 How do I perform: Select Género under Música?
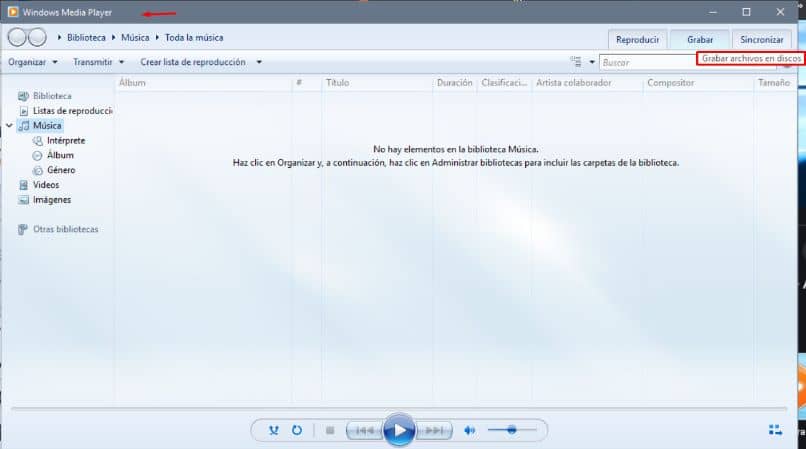(x=61, y=170)
